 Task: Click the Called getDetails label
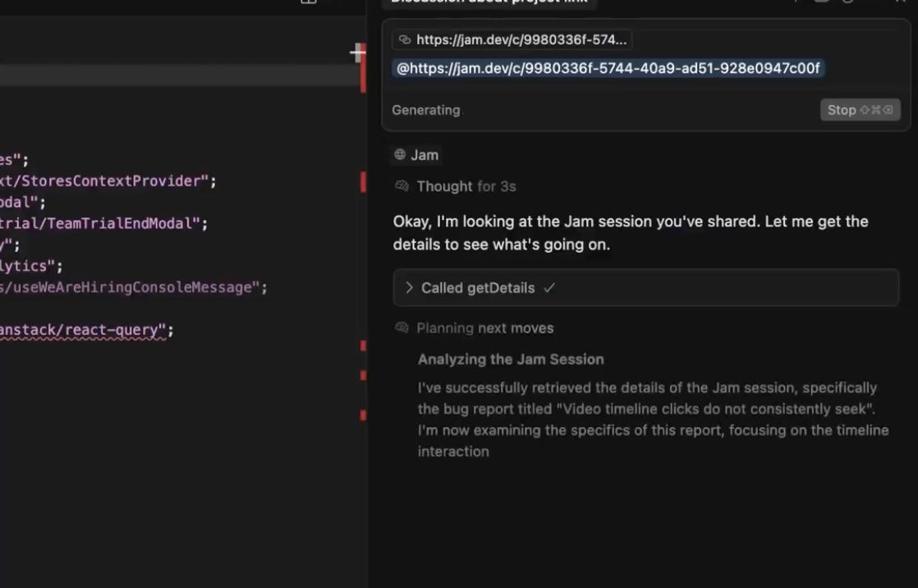(478, 288)
